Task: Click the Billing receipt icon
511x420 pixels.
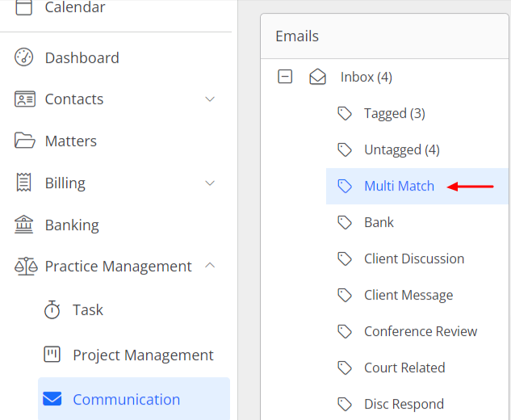Action: 23,183
